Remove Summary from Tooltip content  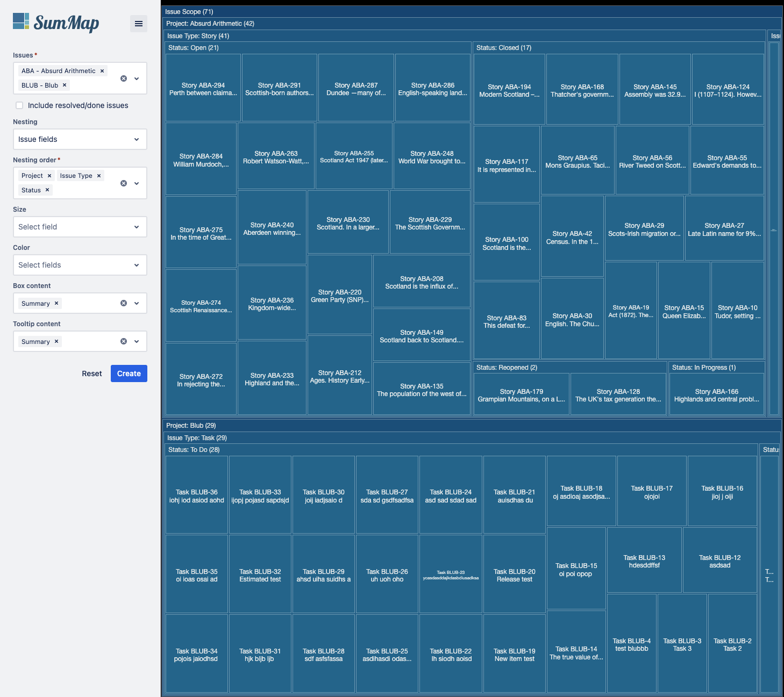56,342
